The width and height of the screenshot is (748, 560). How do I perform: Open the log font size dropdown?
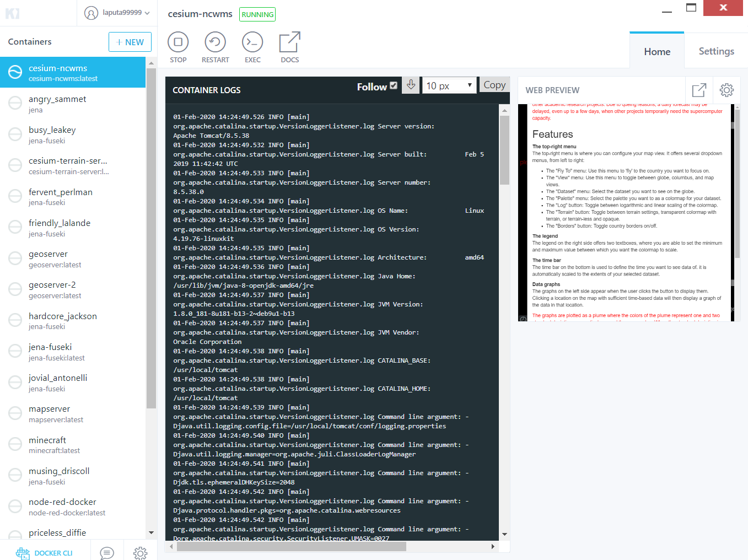click(449, 85)
